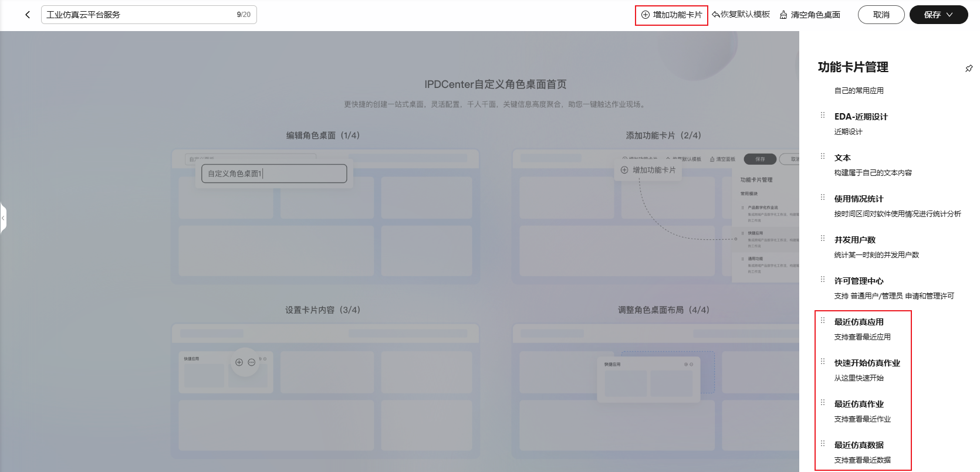Select the 并发用户数 card title

point(855,240)
